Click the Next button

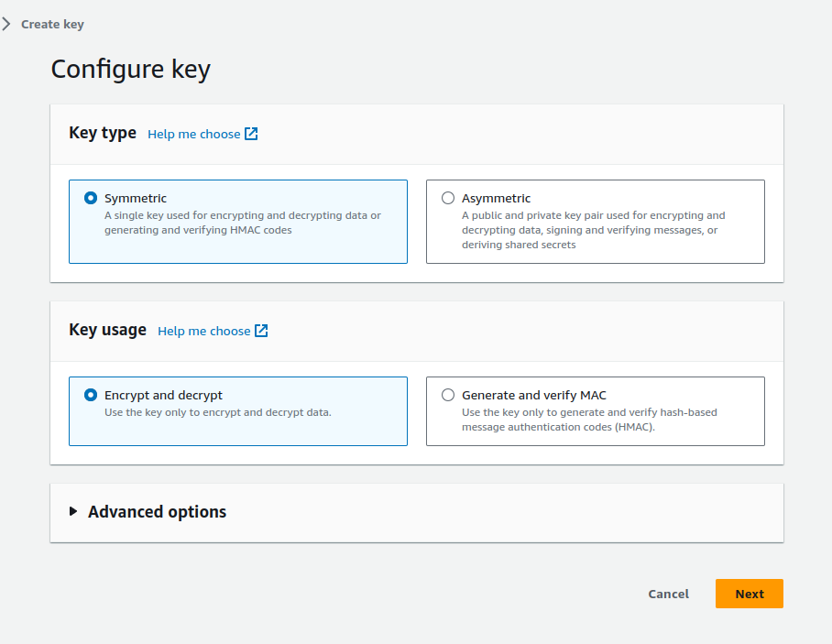(x=749, y=594)
